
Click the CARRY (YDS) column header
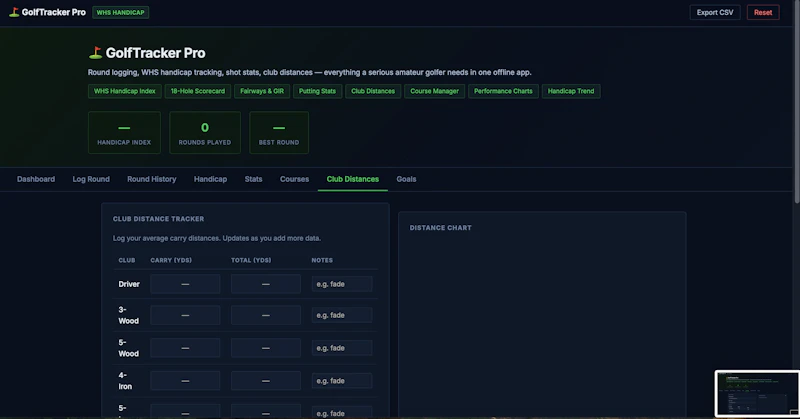(171, 260)
